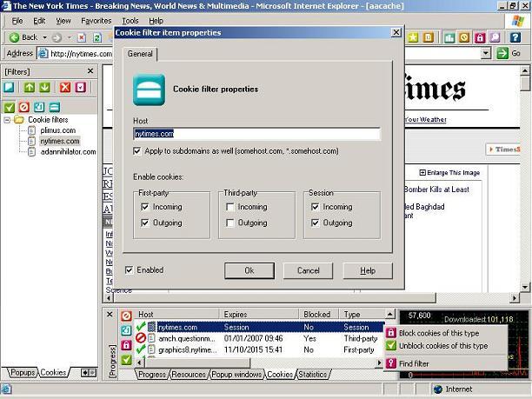
Task: Click the yellow star favorites toolbar icon
Action: coord(413,37)
